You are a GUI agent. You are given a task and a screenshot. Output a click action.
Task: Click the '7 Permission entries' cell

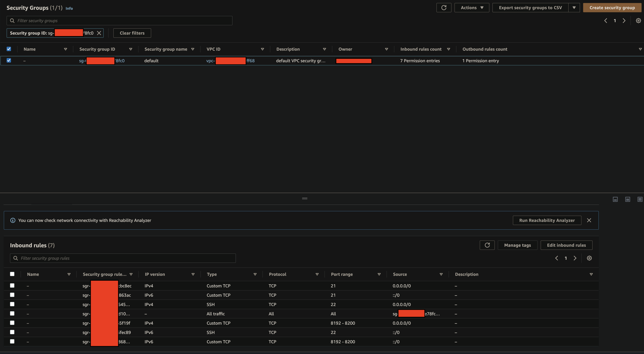click(420, 61)
